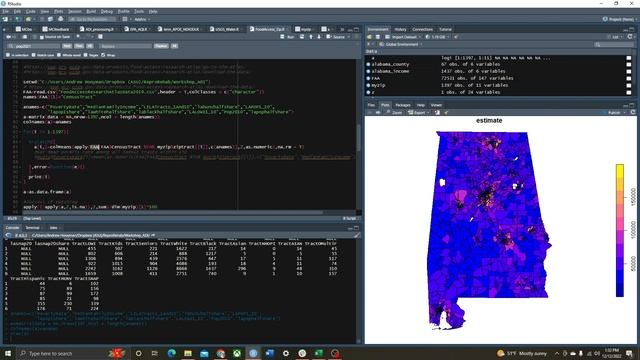
Task: Clear console broom icon
Action: tap(357, 236)
